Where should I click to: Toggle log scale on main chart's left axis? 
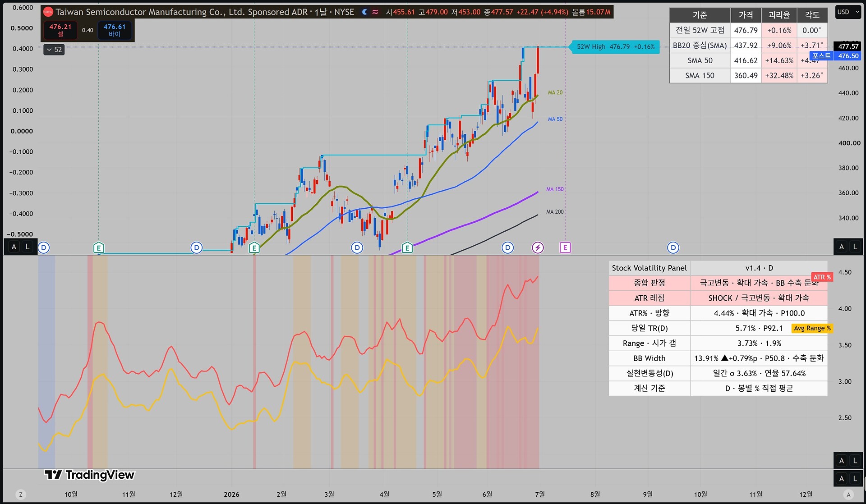[x=28, y=247]
